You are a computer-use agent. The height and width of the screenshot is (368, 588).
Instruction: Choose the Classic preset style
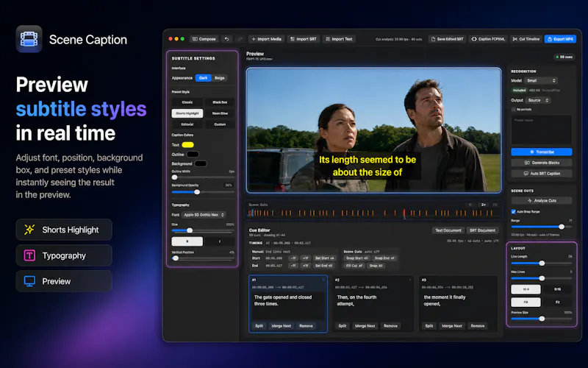(x=187, y=102)
